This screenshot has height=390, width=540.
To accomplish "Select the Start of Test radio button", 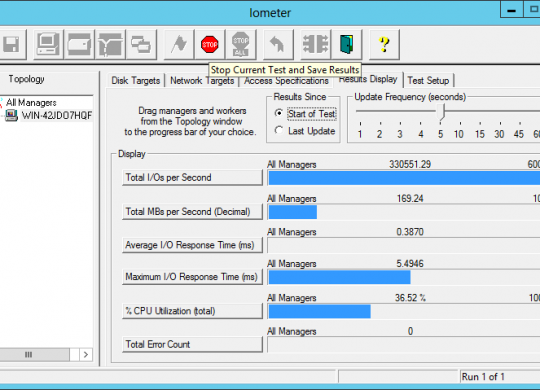I will pyautogui.click(x=279, y=113).
